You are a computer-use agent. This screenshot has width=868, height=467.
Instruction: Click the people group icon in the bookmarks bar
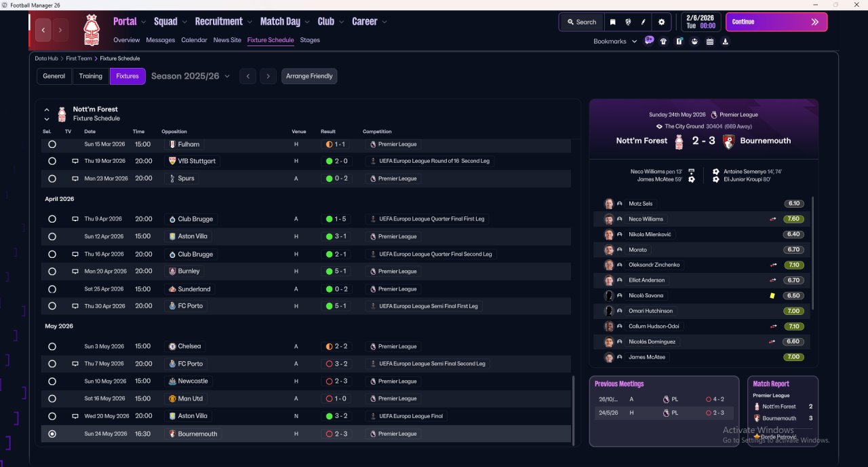tap(694, 41)
